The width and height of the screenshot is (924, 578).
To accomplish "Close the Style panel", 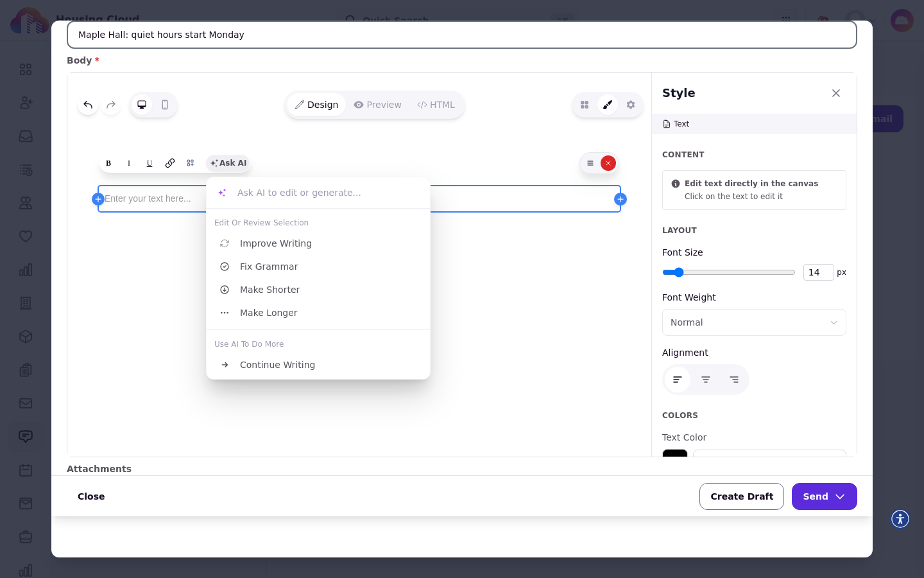I will [x=836, y=93].
